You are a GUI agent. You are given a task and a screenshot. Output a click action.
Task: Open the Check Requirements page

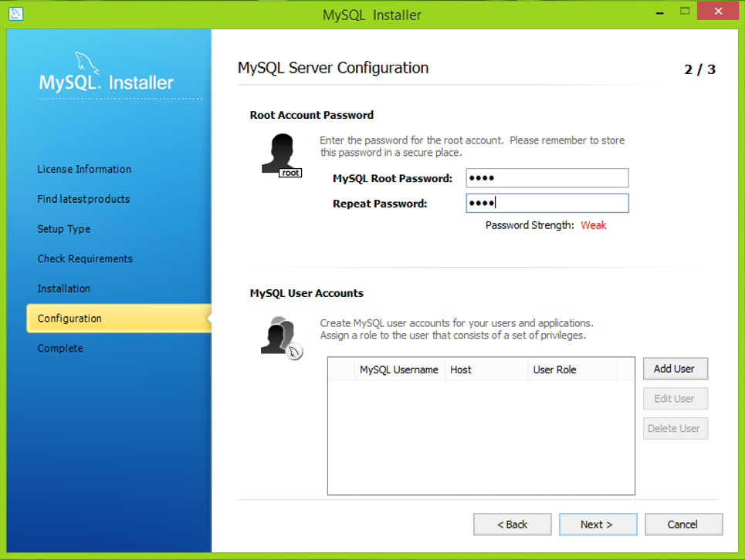point(85,258)
